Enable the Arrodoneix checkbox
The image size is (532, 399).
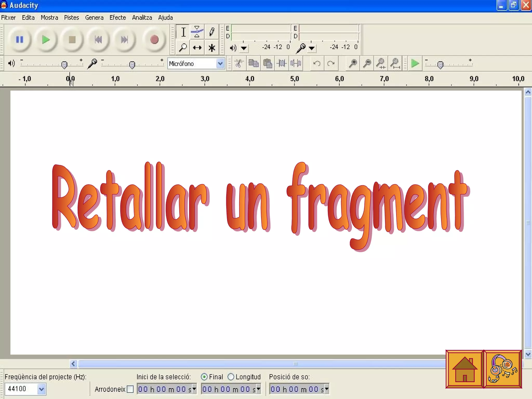130,389
